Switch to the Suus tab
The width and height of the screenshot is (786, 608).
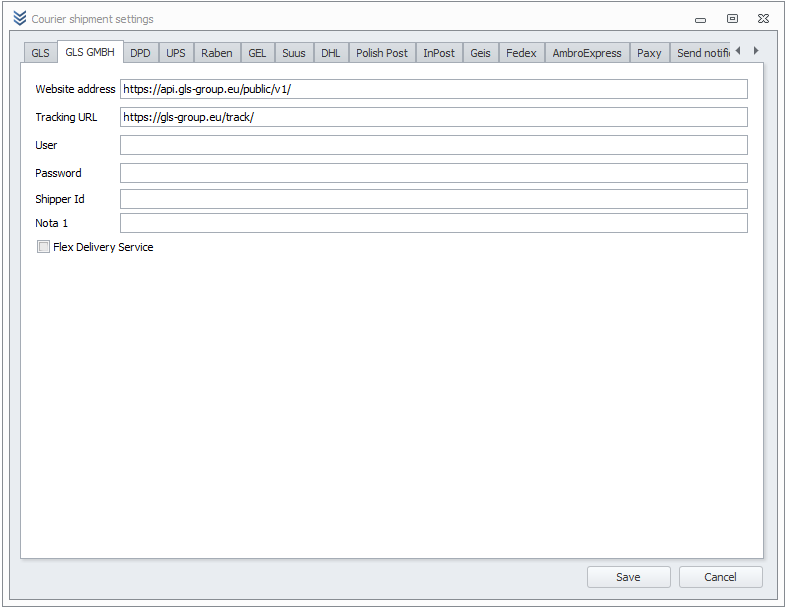(294, 53)
